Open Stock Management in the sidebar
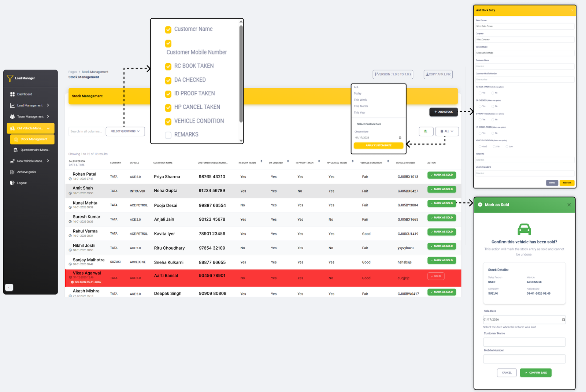The image size is (586, 392). 34,139
